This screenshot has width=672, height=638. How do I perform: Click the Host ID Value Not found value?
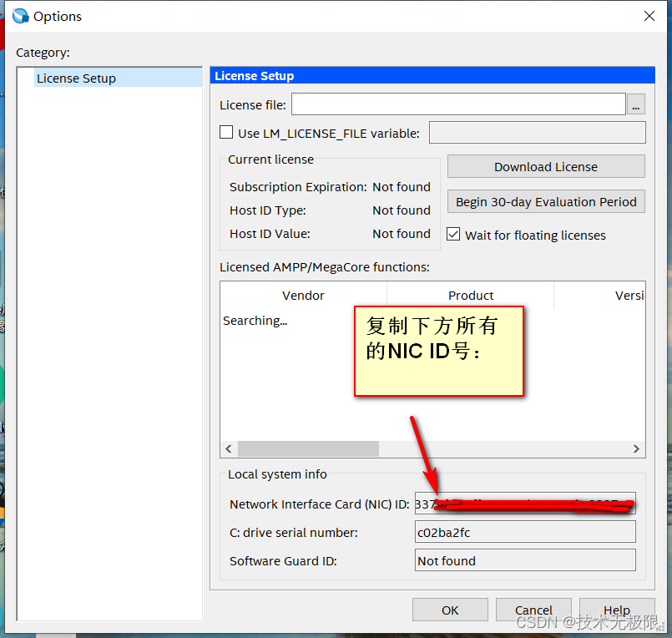tap(402, 234)
